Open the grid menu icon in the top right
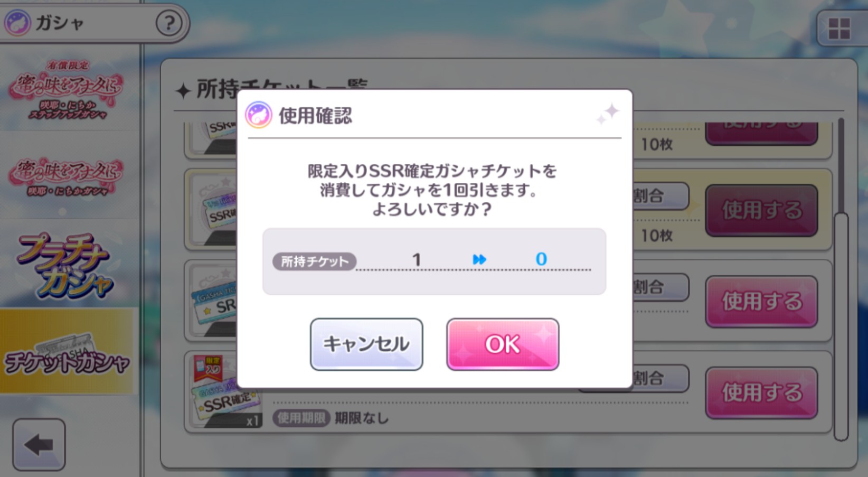This screenshot has width=868, height=477. [x=839, y=29]
